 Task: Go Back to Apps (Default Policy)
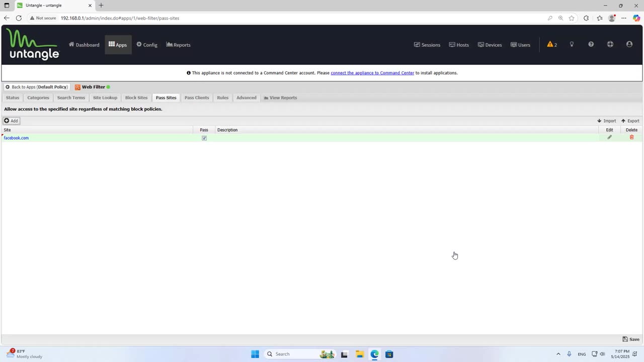pos(36,87)
